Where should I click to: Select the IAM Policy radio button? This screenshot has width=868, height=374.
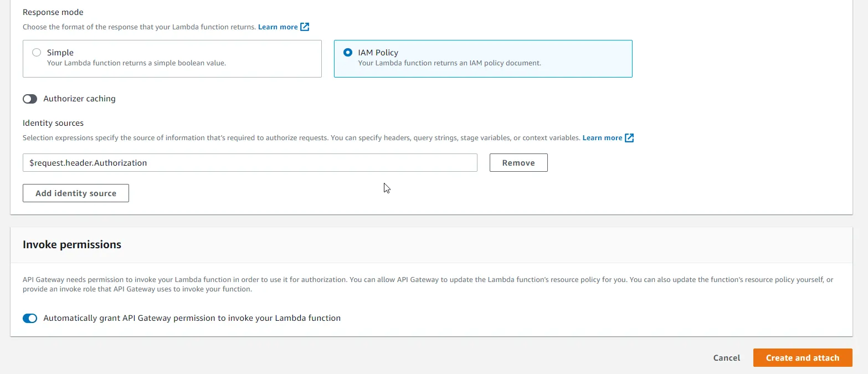(x=348, y=52)
